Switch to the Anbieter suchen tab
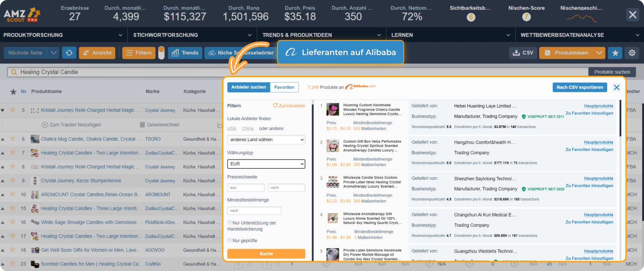This screenshot has height=271, width=644. 248,87
